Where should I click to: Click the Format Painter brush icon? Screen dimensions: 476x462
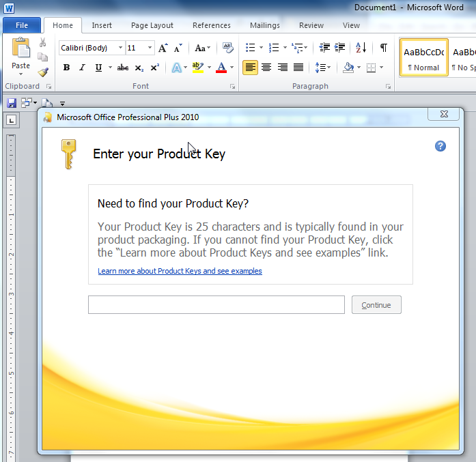[43, 72]
